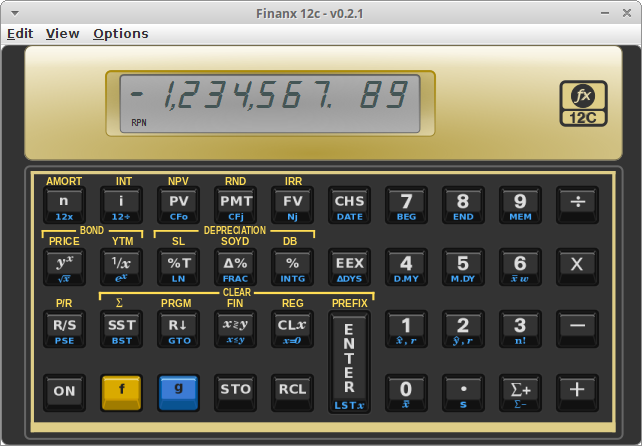The height and width of the screenshot is (446, 642).
Task: Click the number 3 key
Action: 520,329
